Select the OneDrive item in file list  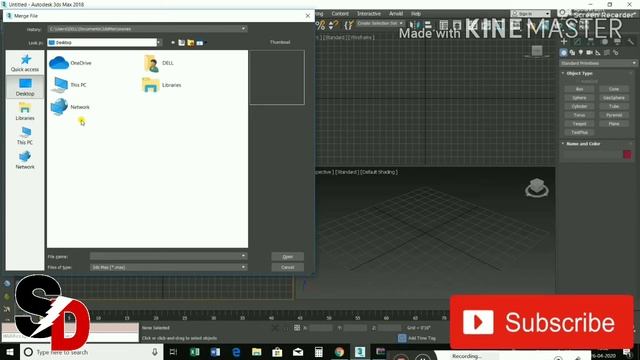click(x=70, y=63)
